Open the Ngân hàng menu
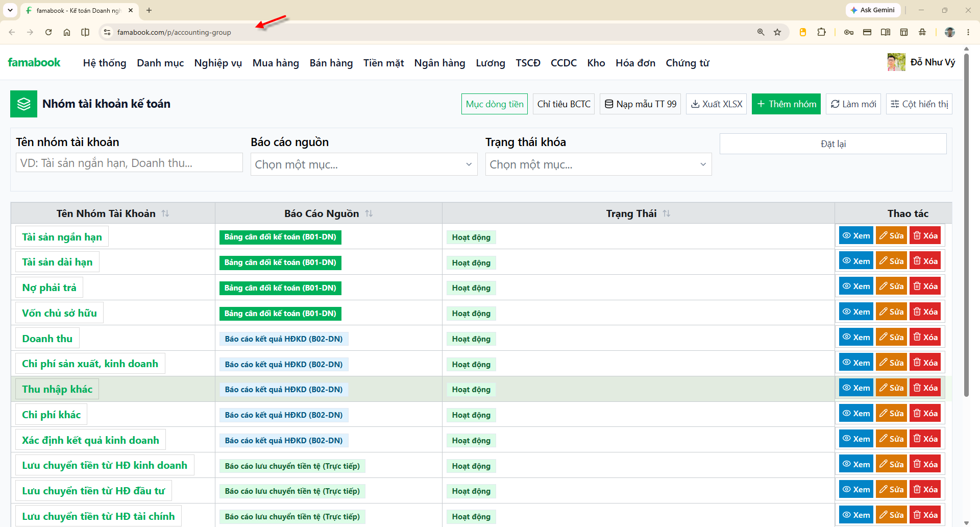This screenshot has width=980, height=527. coord(439,63)
